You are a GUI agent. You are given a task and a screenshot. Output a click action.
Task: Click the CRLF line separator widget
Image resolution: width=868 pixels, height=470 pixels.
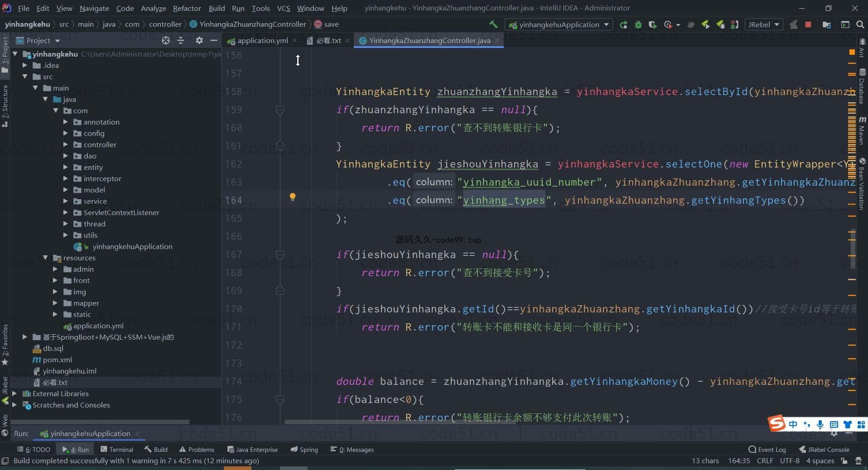(x=765, y=461)
